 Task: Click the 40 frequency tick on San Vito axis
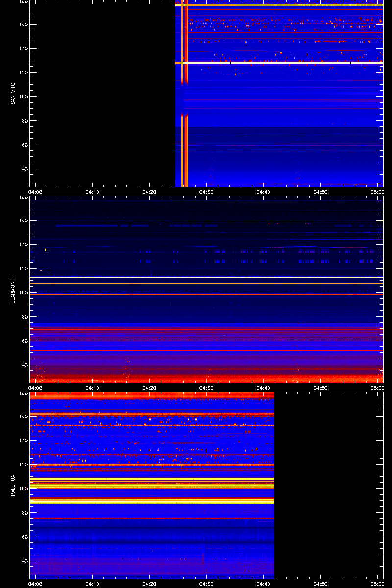click(x=25, y=169)
